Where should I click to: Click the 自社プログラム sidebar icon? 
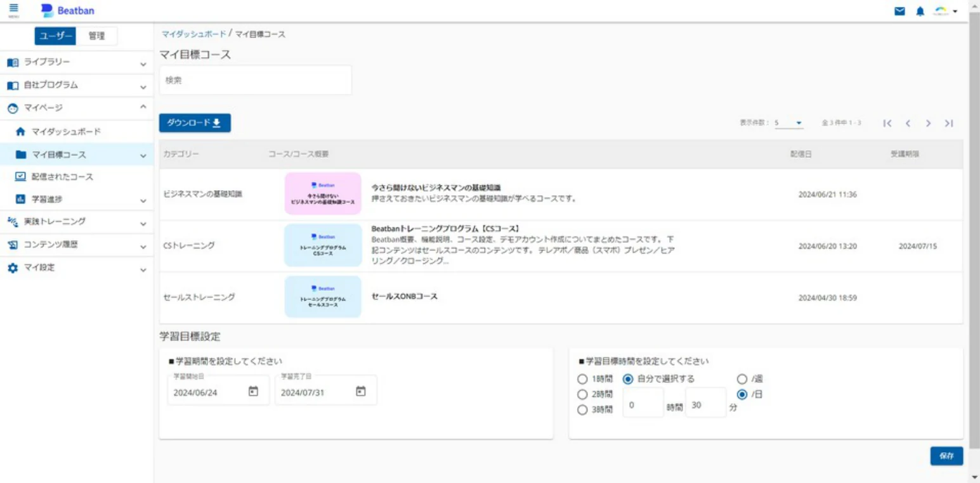pos(13,85)
